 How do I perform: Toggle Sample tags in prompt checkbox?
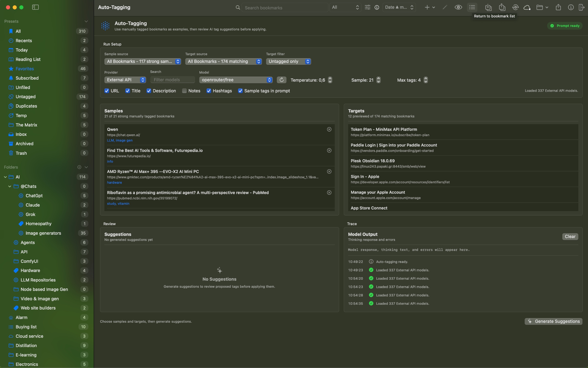pos(240,91)
